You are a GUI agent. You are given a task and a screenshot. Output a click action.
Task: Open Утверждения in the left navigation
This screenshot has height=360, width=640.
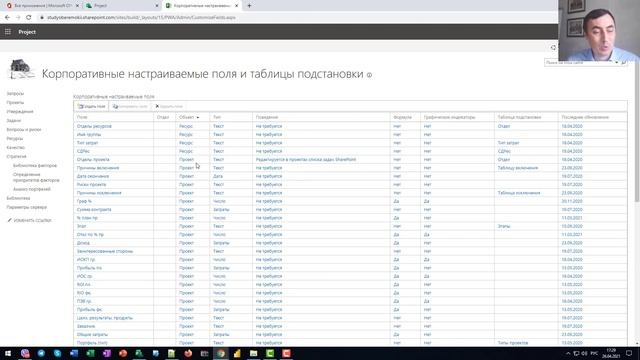[20, 111]
